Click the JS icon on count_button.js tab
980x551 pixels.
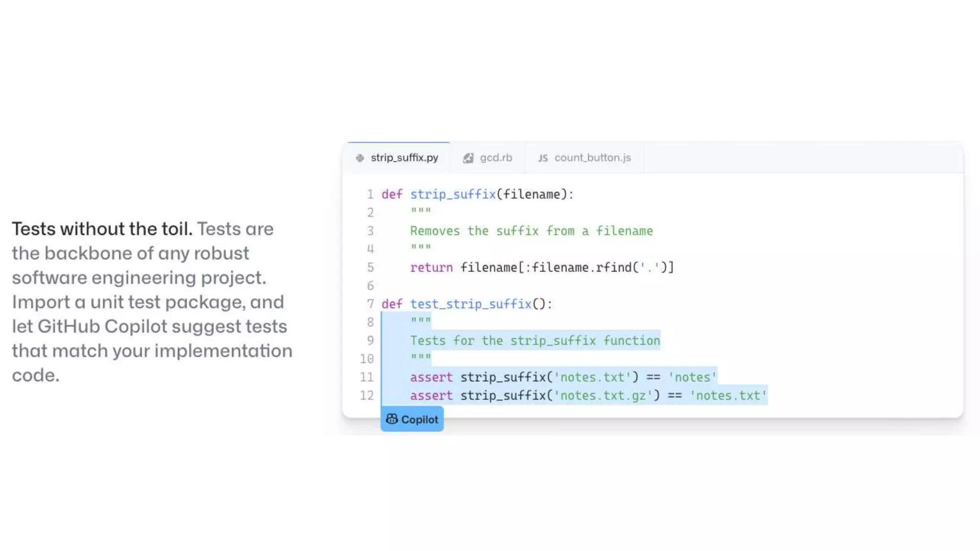543,158
